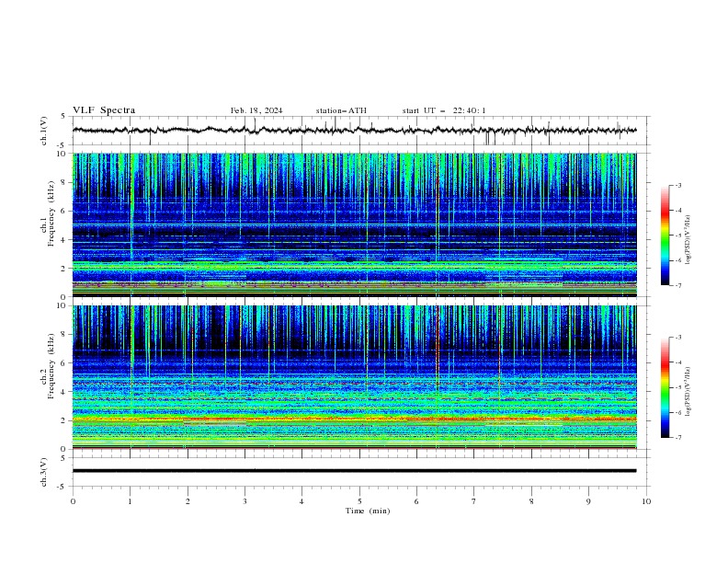Image resolution: width=728 pixels, height=563 pixels.
Task: Click the ch.3 voltage trace line
Action: [355, 471]
